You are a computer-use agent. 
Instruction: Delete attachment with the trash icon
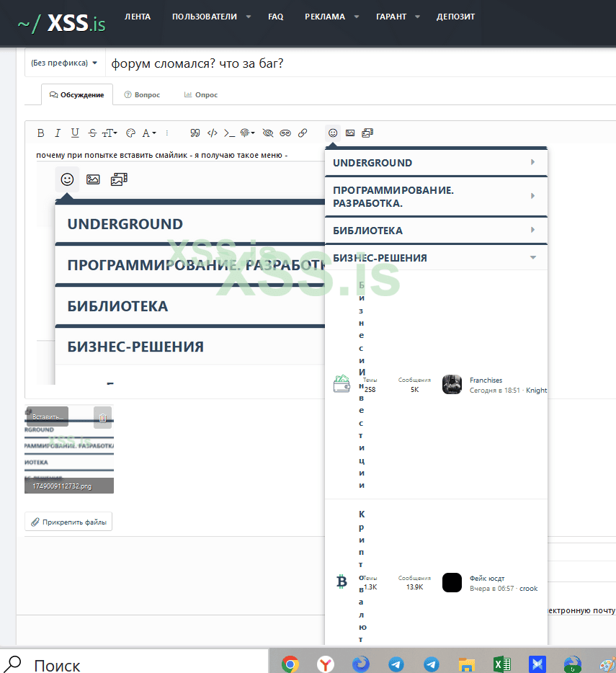pyautogui.click(x=102, y=418)
